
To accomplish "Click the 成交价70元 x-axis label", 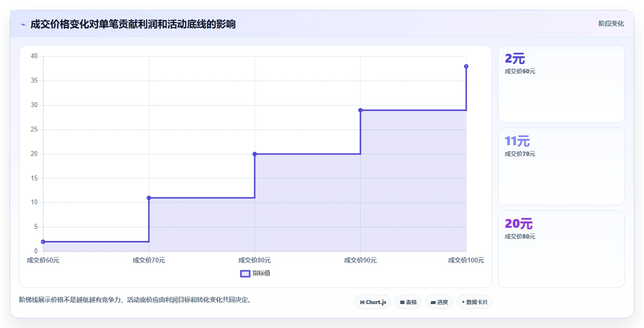I will (149, 260).
